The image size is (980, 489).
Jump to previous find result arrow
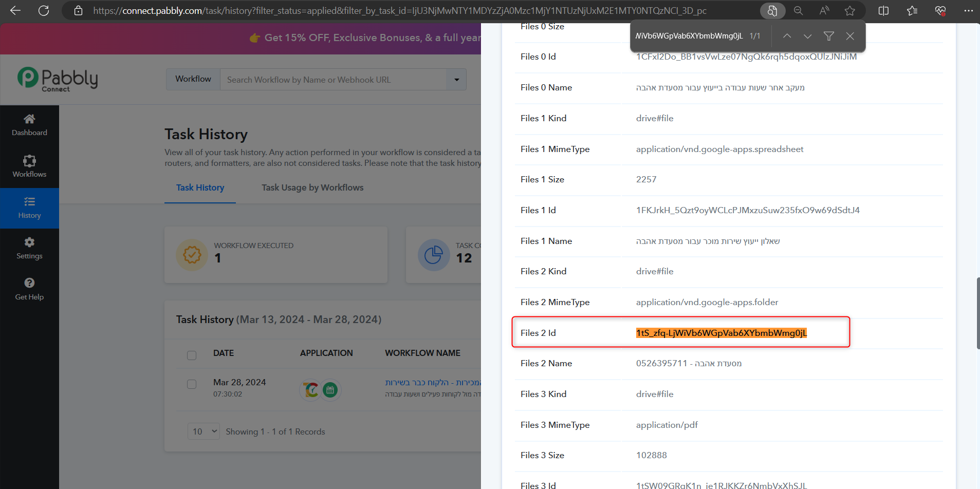787,36
